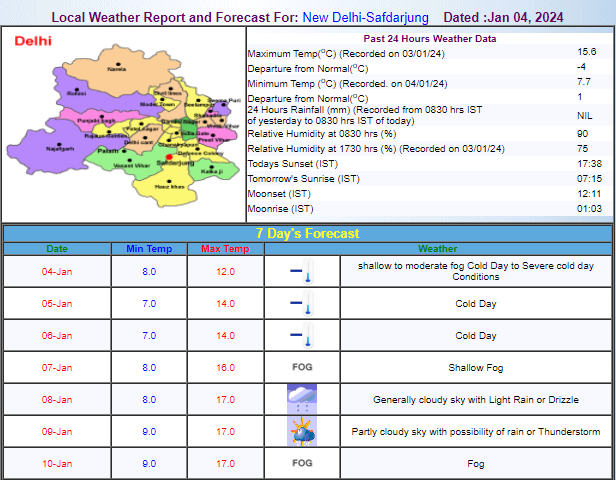Screen dimensions: 616x480
Task: Click the red Safdarjung marker on map
Action: tap(169, 157)
